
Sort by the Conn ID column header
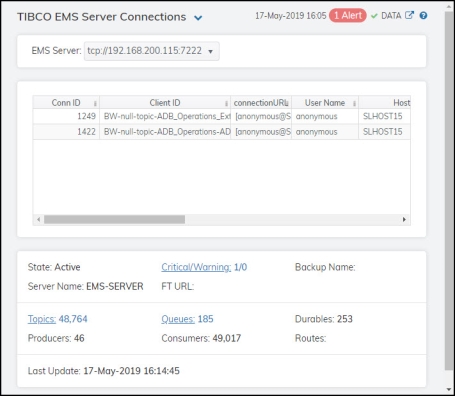pos(66,103)
